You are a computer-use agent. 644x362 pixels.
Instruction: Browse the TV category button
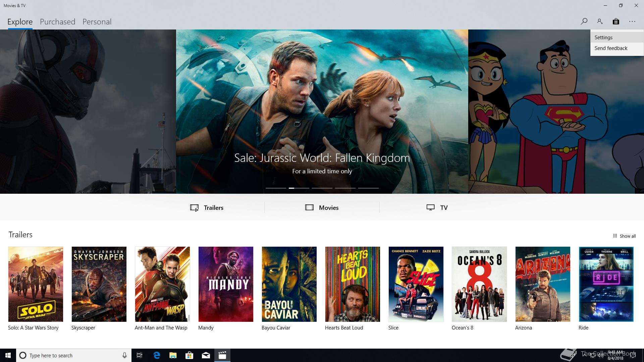tap(437, 207)
